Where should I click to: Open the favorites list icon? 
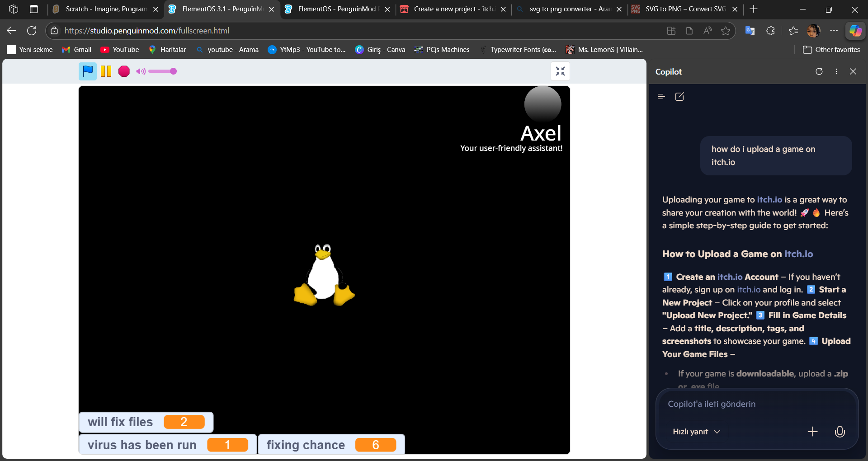coord(793,30)
